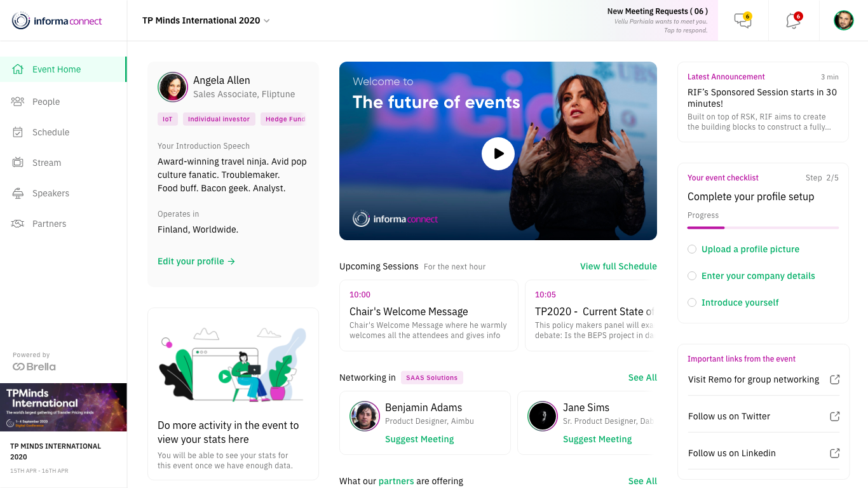Click Upload a profile picture link
This screenshot has width=868, height=488.
750,249
